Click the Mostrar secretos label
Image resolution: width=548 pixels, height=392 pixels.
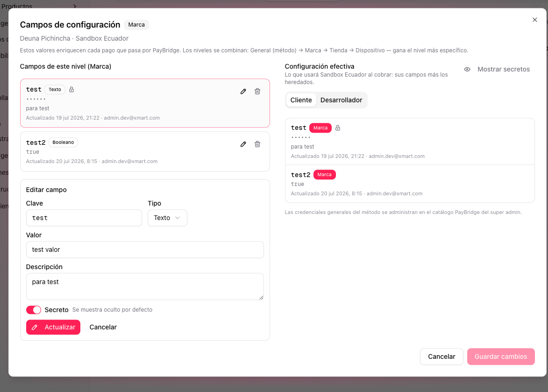[504, 69]
